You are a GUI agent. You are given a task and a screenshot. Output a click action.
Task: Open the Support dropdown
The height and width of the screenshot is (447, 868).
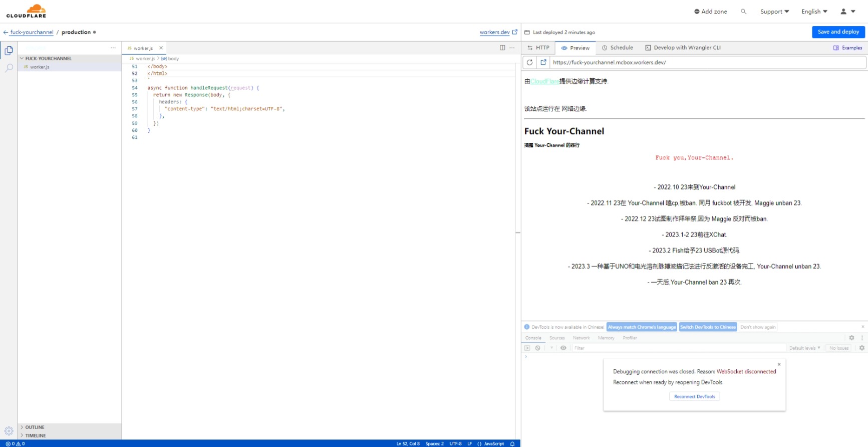(774, 12)
